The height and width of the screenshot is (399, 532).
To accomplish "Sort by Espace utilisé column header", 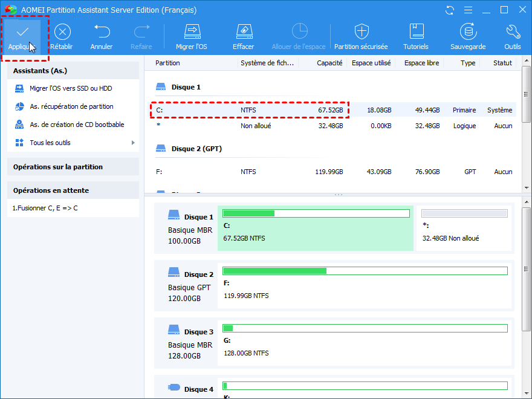I will [x=371, y=63].
